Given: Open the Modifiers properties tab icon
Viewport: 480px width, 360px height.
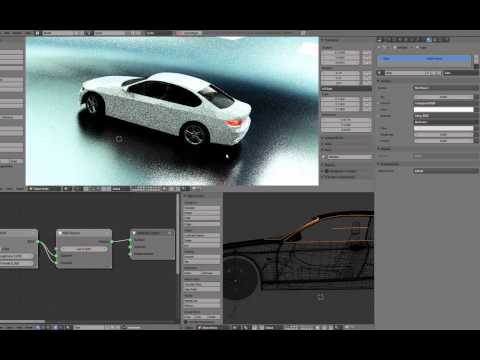Looking at the screenshot, I should (x=416, y=39).
